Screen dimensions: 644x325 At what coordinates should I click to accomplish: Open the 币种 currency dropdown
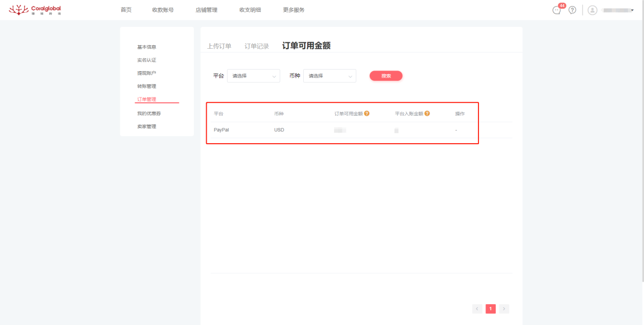click(329, 76)
